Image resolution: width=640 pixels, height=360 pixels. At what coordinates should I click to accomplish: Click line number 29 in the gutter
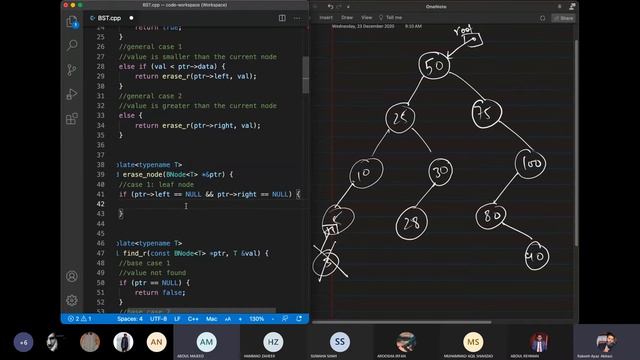(100, 76)
